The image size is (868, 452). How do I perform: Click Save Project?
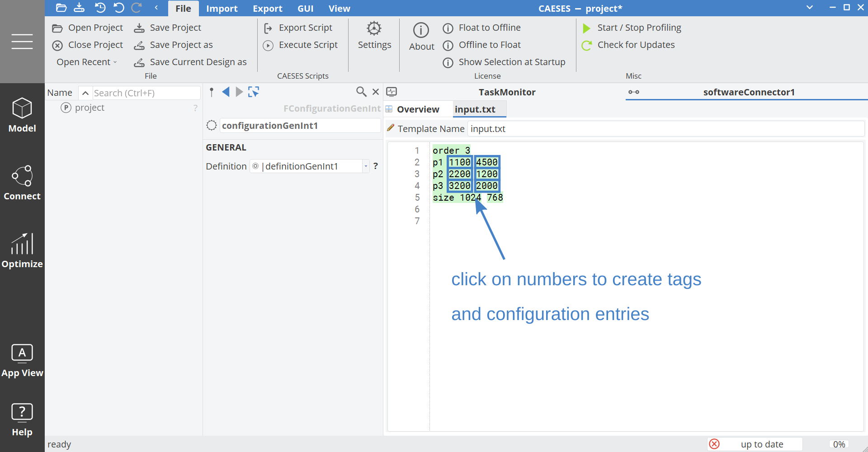(x=168, y=28)
